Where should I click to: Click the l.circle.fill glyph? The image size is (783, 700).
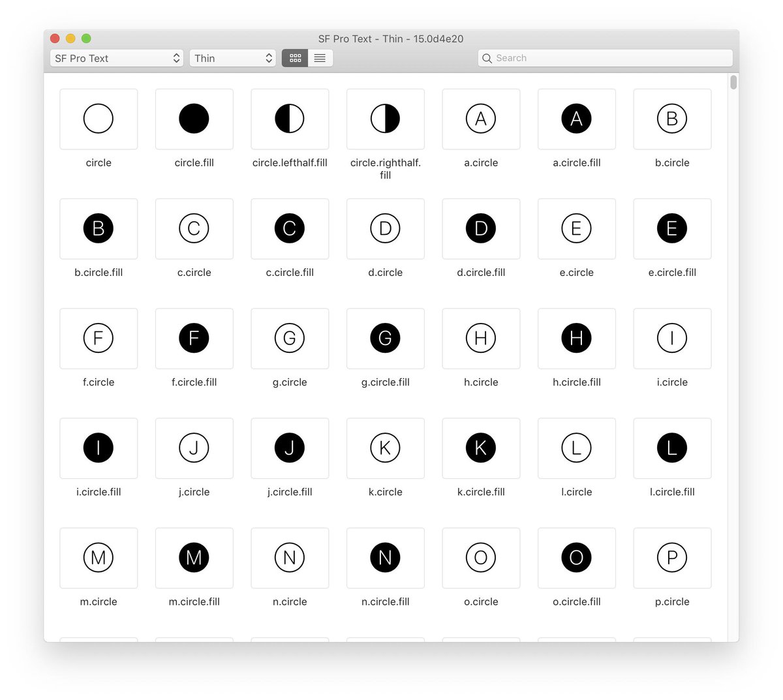(672, 448)
